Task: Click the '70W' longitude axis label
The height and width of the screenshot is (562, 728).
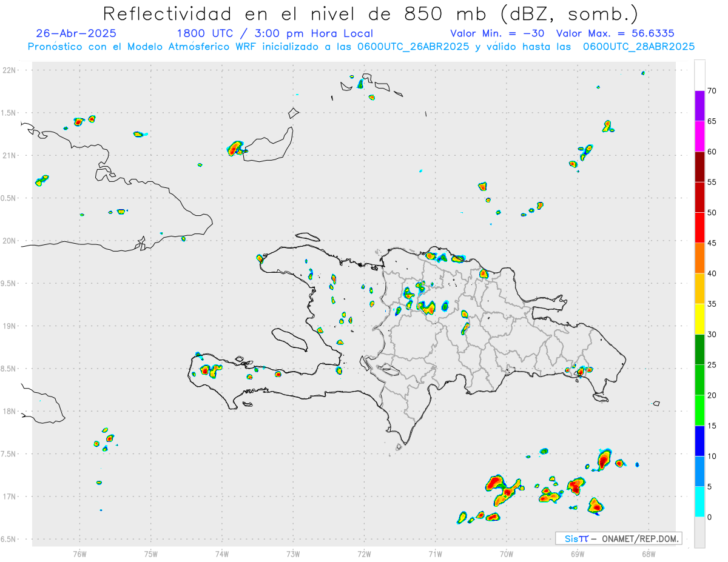Action: (x=506, y=554)
